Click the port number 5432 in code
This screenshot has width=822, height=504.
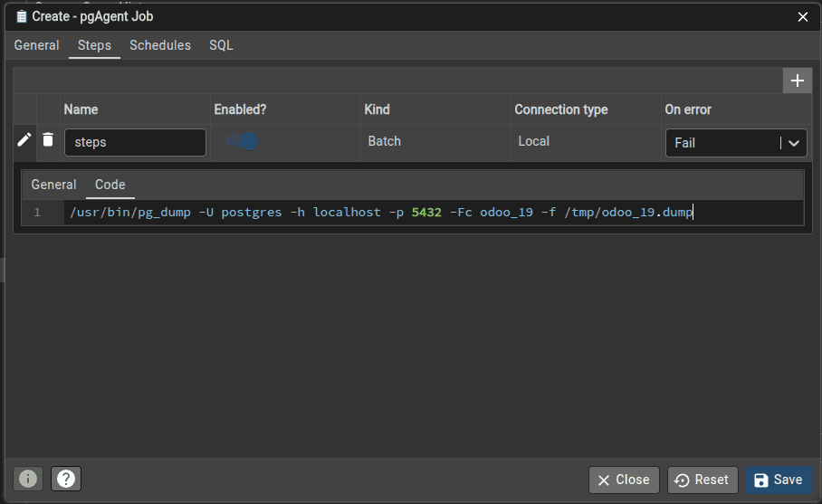tap(426, 212)
